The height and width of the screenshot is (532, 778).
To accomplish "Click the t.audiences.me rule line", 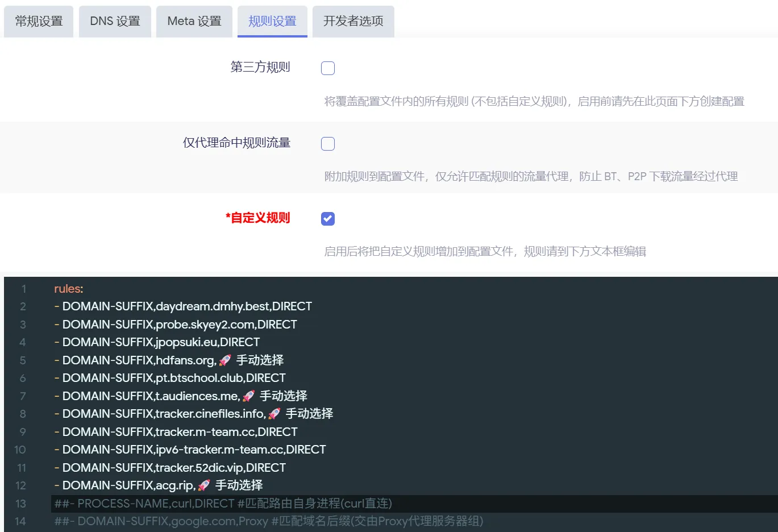I will coord(181,396).
